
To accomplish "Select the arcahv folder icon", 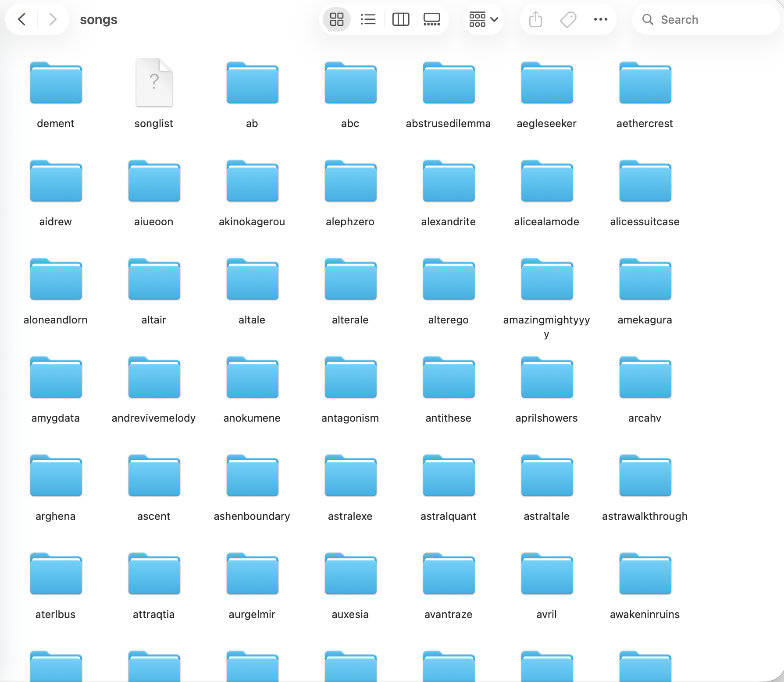I will [x=645, y=377].
